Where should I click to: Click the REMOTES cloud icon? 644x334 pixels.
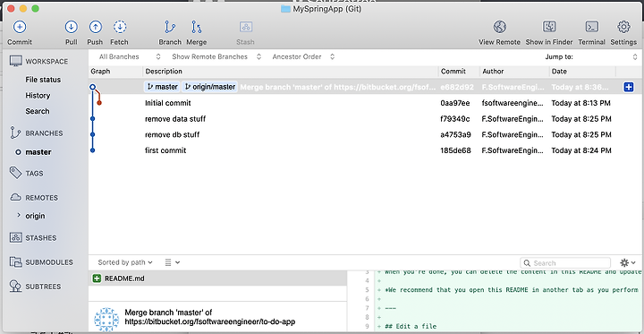click(15, 197)
